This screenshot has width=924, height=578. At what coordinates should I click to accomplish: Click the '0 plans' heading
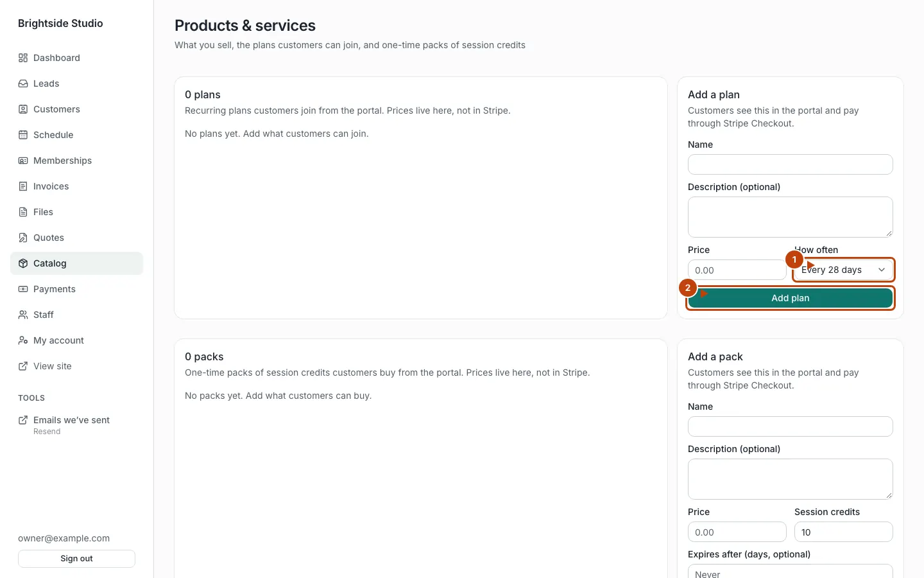[x=203, y=94]
